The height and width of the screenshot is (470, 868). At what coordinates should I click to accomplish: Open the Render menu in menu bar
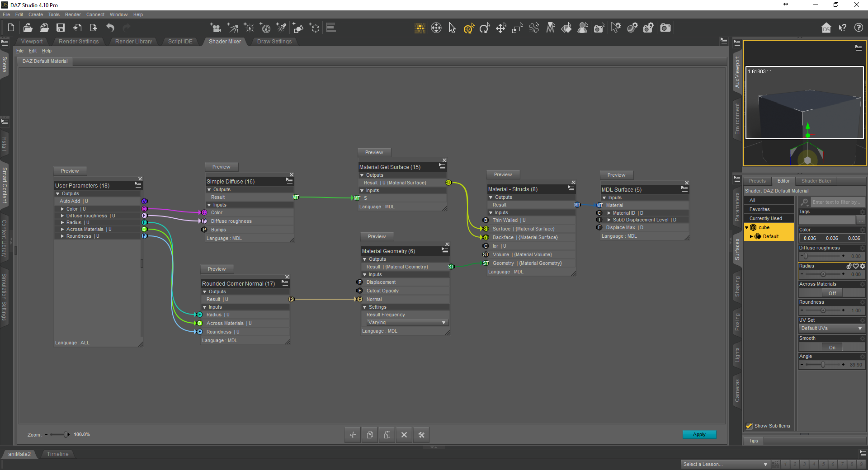73,14
